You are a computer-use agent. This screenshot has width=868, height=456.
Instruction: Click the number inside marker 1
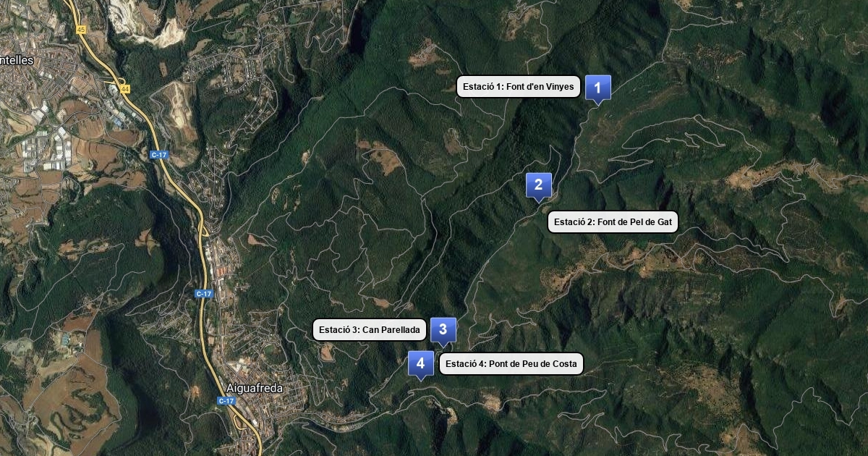click(x=597, y=88)
